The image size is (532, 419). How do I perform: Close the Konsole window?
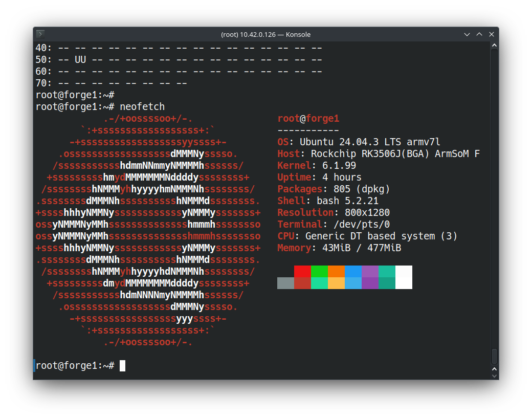pos(492,34)
